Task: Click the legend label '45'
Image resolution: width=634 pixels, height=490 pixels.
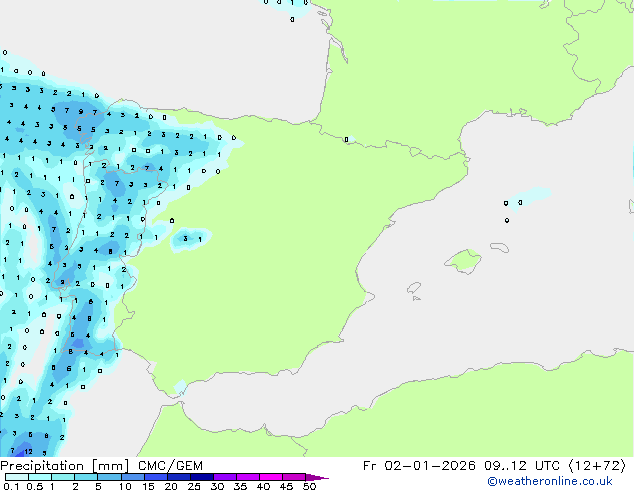Action: pos(286,486)
